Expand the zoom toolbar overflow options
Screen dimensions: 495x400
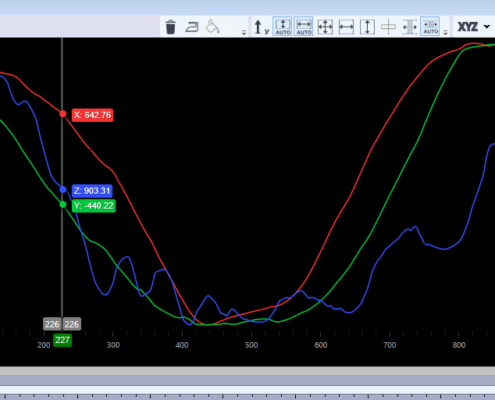coord(445,32)
